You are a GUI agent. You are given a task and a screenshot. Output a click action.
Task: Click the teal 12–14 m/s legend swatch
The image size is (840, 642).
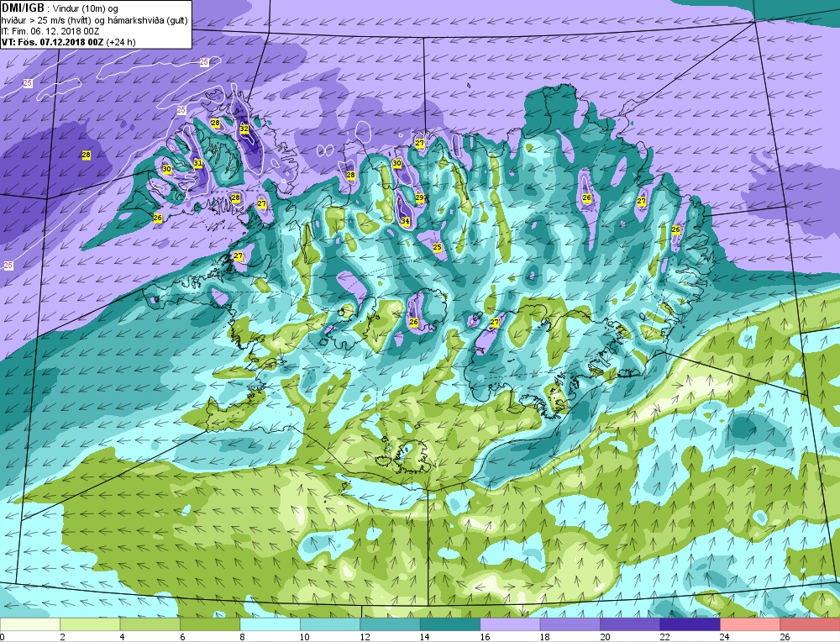point(390,624)
